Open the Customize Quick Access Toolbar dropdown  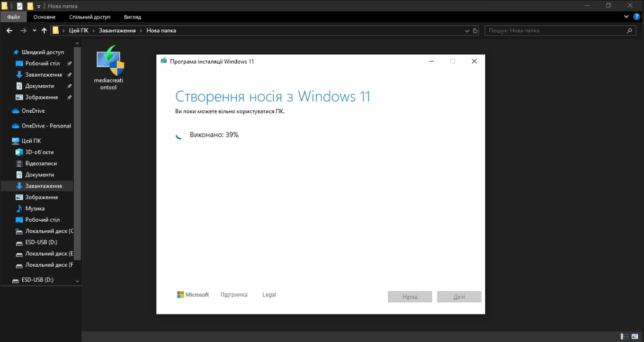click(39, 6)
